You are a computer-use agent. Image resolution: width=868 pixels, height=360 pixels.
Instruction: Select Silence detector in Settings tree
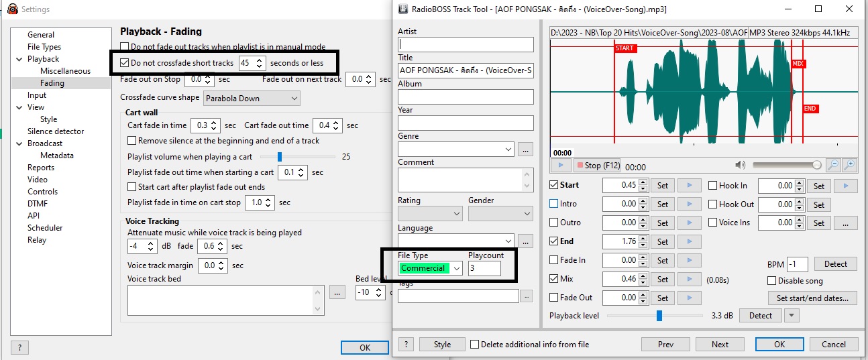click(x=56, y=131)
